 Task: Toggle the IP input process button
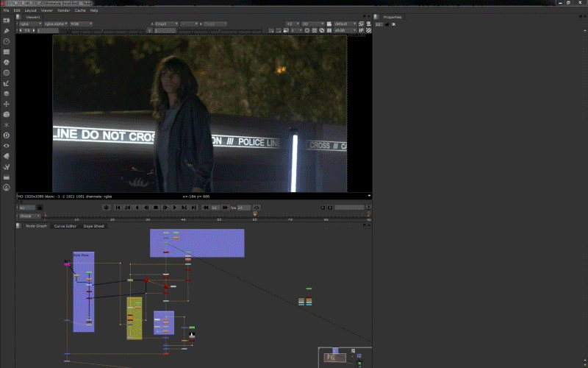coord(361,30)
